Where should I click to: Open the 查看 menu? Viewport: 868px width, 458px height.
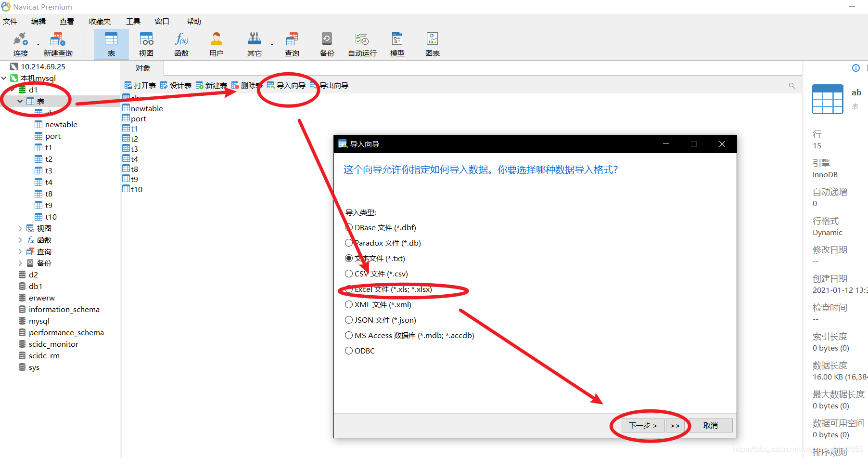point(67,21)
